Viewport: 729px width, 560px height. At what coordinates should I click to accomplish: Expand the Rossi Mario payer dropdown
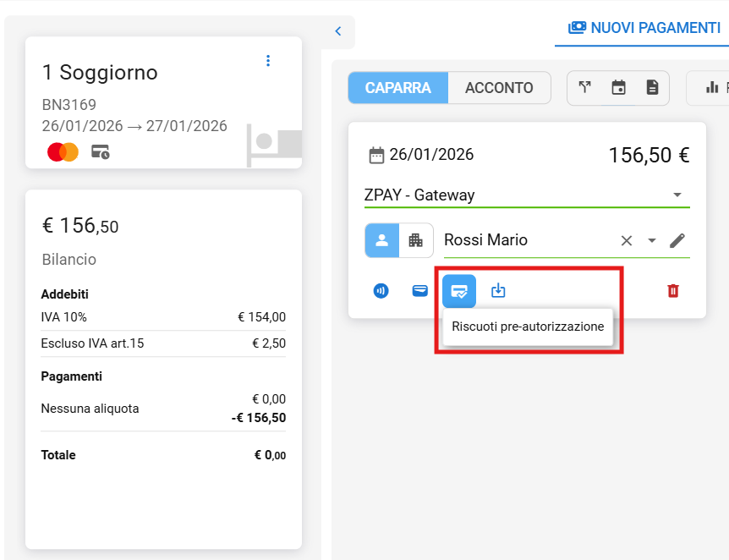pos(652,240)
